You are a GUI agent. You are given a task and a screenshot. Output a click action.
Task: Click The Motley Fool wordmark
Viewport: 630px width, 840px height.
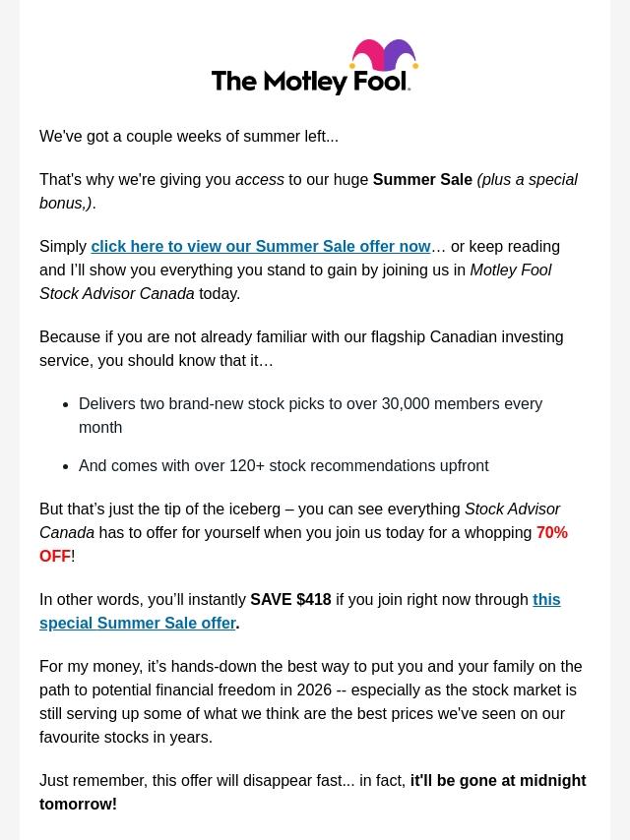[311, 82]
